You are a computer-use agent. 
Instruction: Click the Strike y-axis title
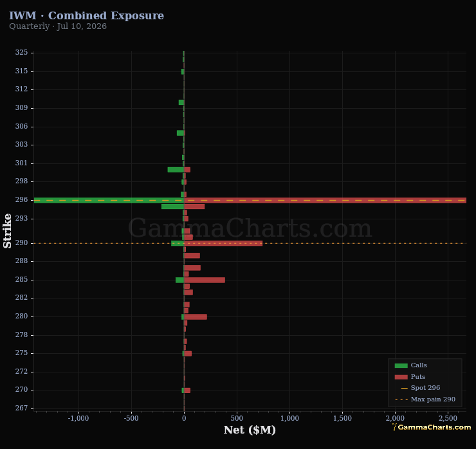point(7,231)
